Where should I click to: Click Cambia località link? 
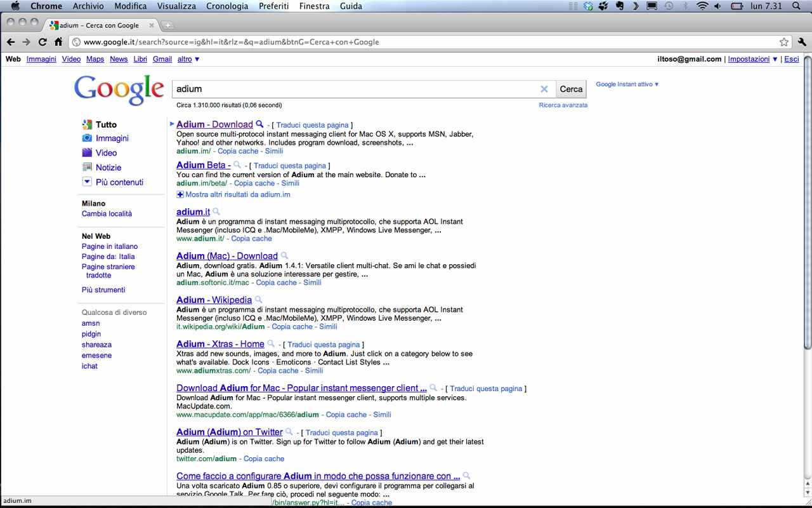(107, 213)
